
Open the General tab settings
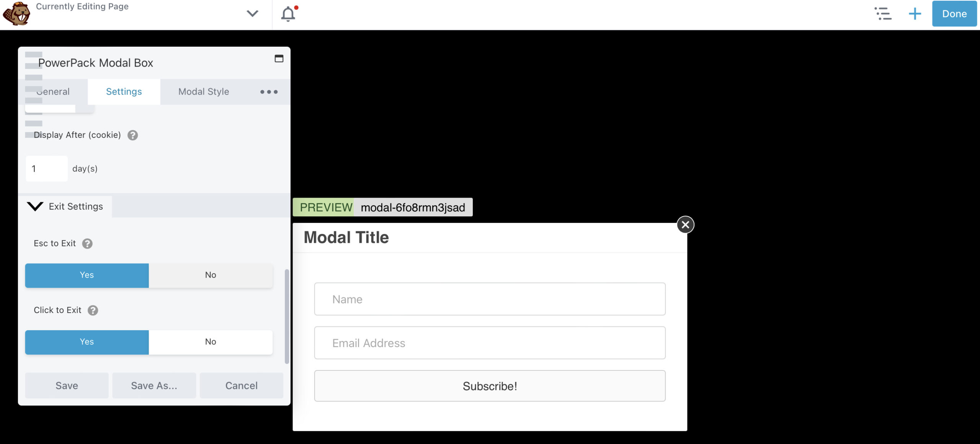coord(53,91)
